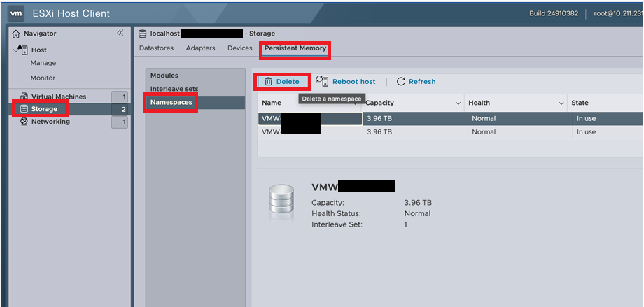Switch to the Datastores tab

click(156, 48)
